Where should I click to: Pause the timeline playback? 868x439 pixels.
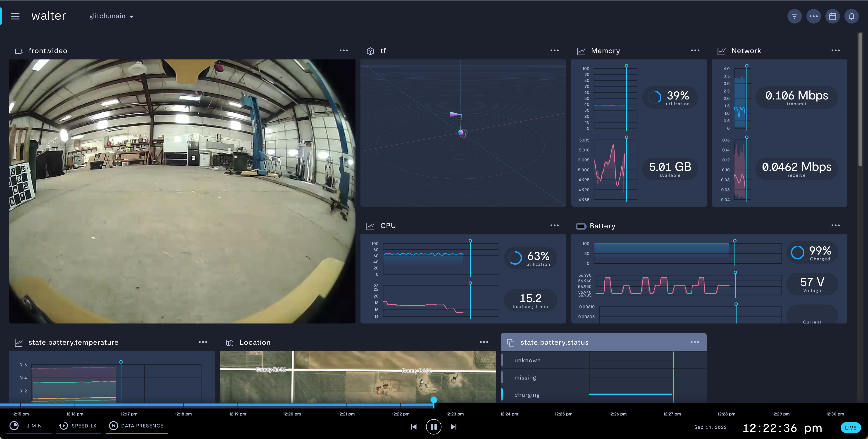click(x=433, y=427)
